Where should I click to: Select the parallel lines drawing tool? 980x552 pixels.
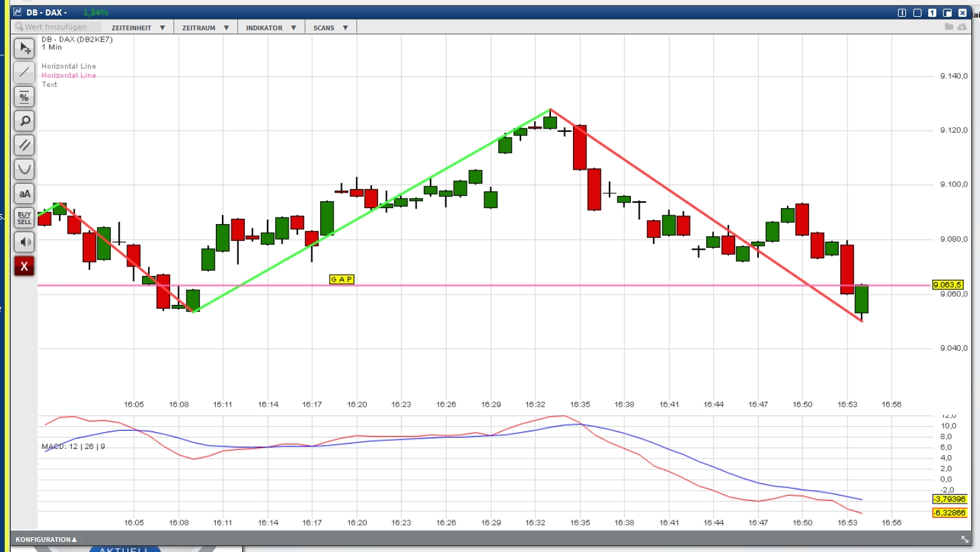pos(24,145)
